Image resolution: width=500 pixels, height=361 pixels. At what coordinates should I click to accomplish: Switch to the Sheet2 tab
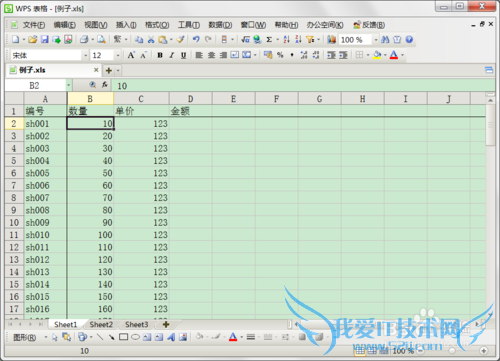point(101,324)
